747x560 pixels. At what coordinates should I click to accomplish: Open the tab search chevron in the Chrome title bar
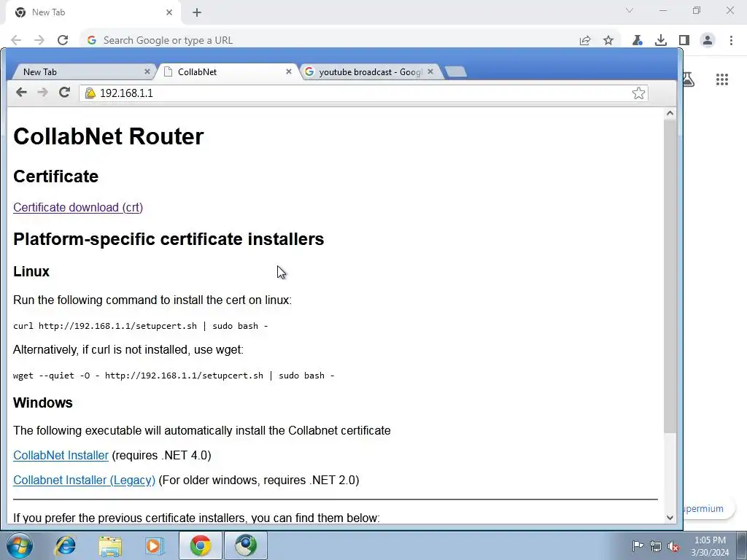click(630, 10)
